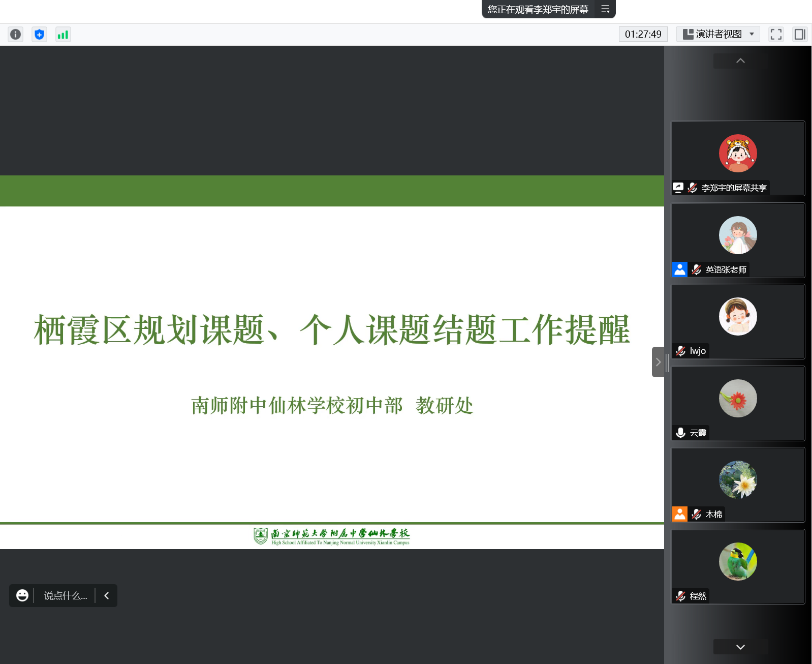Check the green network signal bars icon
812x664 pixels.
(x=63, y=34)
